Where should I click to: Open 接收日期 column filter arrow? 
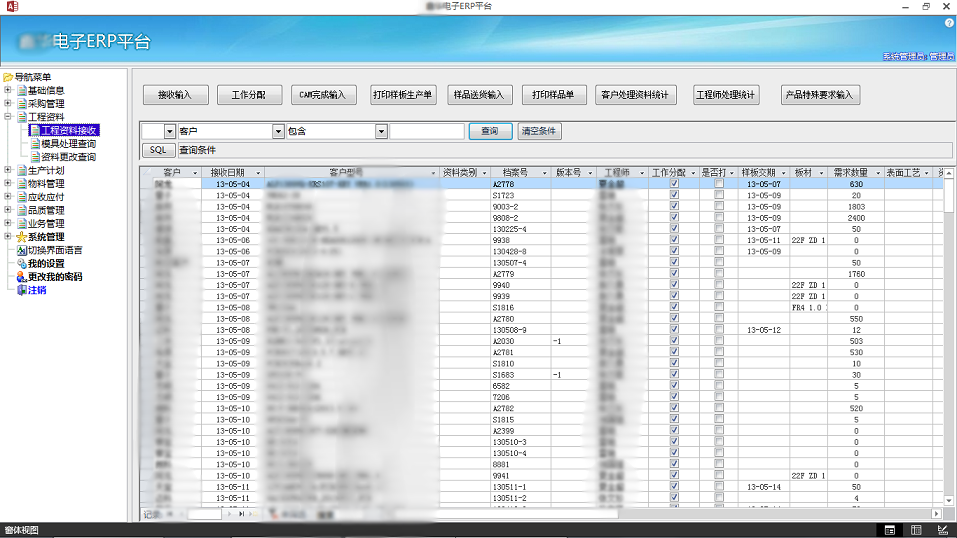[258, 173]
